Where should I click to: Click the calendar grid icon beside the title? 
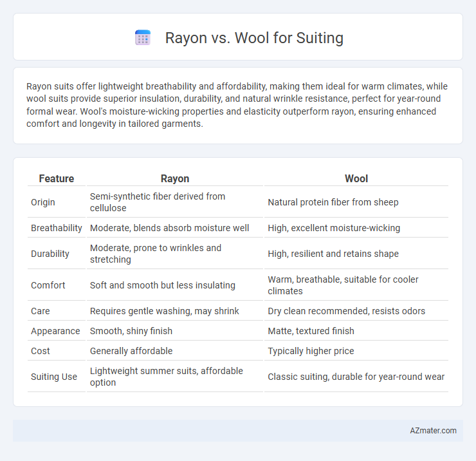coord(143,37)
